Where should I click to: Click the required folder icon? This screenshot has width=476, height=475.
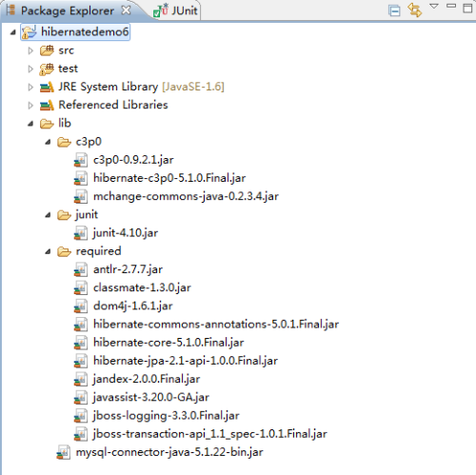pyautogui.click(x=64, y=252)
